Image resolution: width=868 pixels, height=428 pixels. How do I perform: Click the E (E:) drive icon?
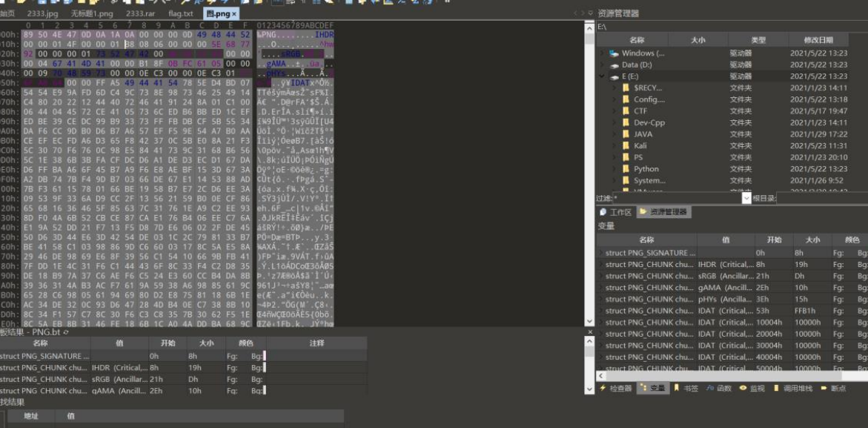[614, 76]
